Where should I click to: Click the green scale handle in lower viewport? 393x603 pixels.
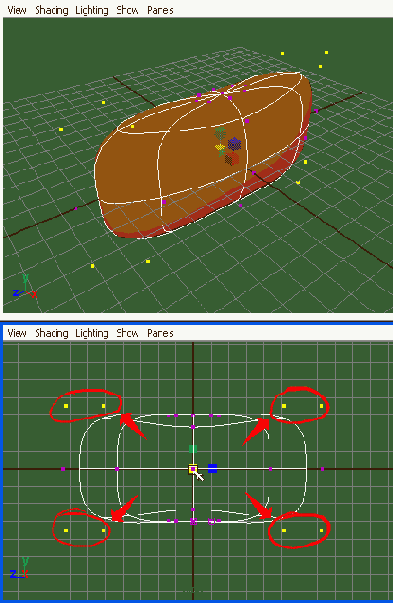tap(193, 449)
